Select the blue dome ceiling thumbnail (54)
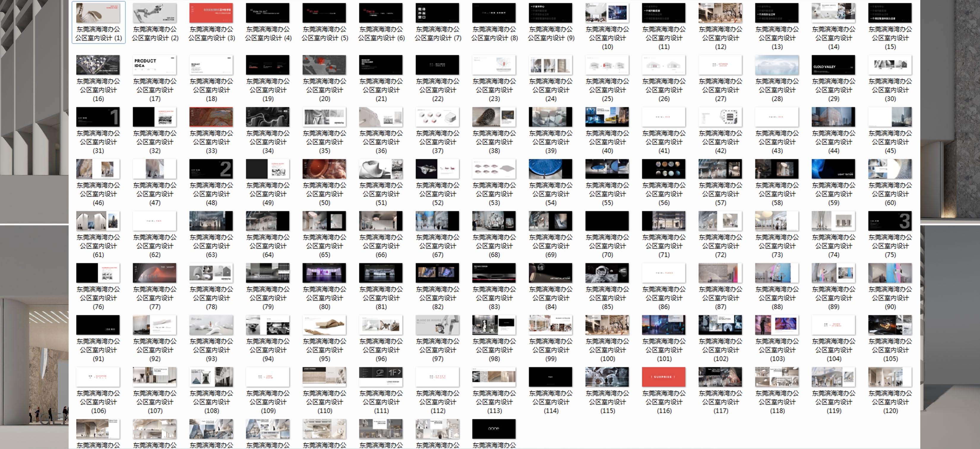The width and height of the screenshot is (980, 449). coord(551,169)
